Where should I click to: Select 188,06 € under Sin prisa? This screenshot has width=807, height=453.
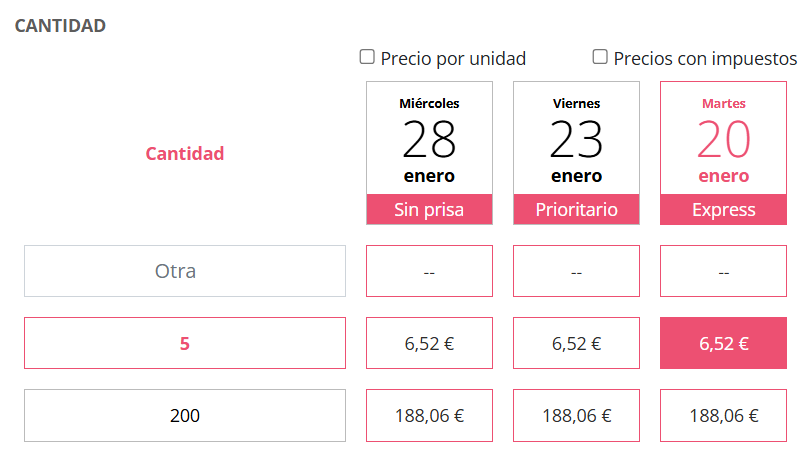click(x=429, y=415)
